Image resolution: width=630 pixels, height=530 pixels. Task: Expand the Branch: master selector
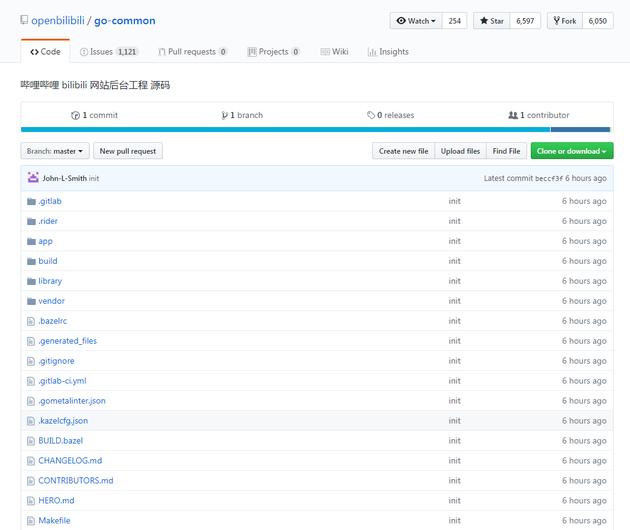pos(55,151)
